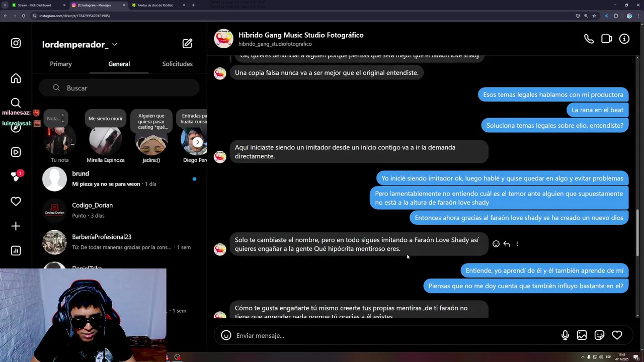Open browser extensions puzzle icon
Viewport: 644px width, 362px height.
(616, 16)
